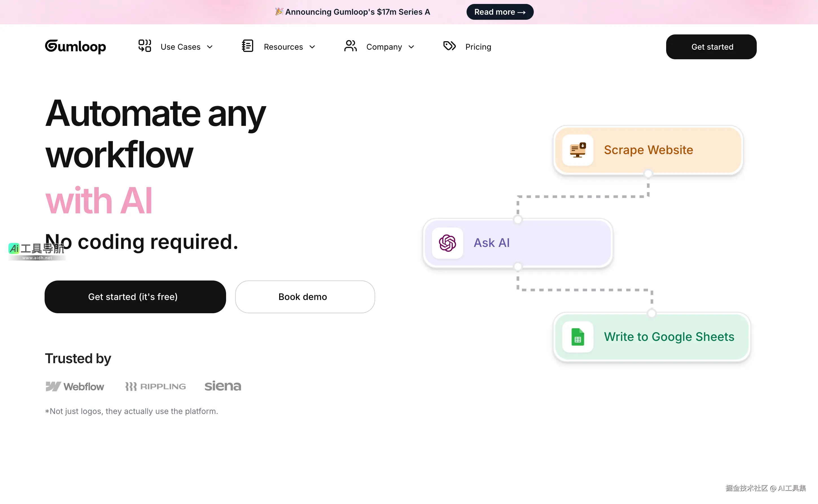Expand the Company dropdown chevron

pos(411,47)
